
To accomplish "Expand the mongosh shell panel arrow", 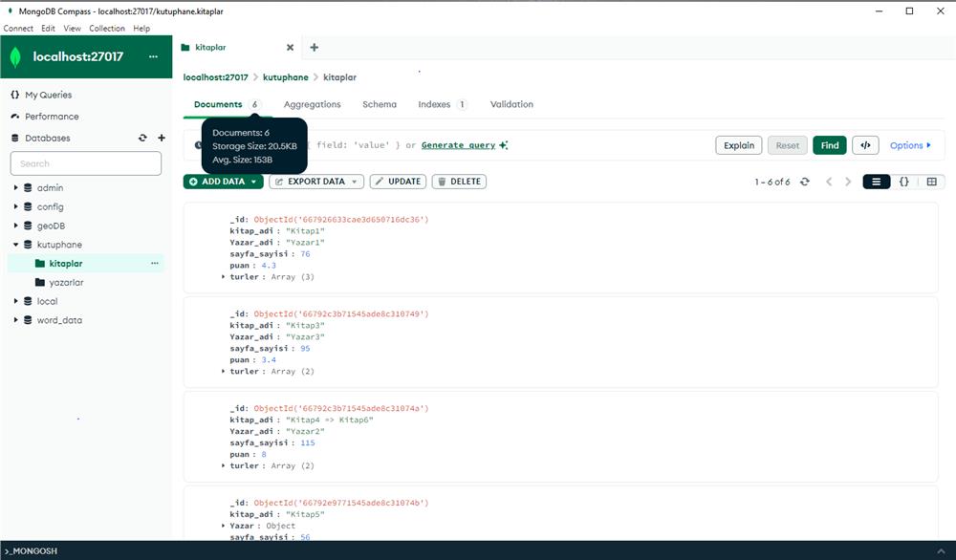I will [942, 550].
